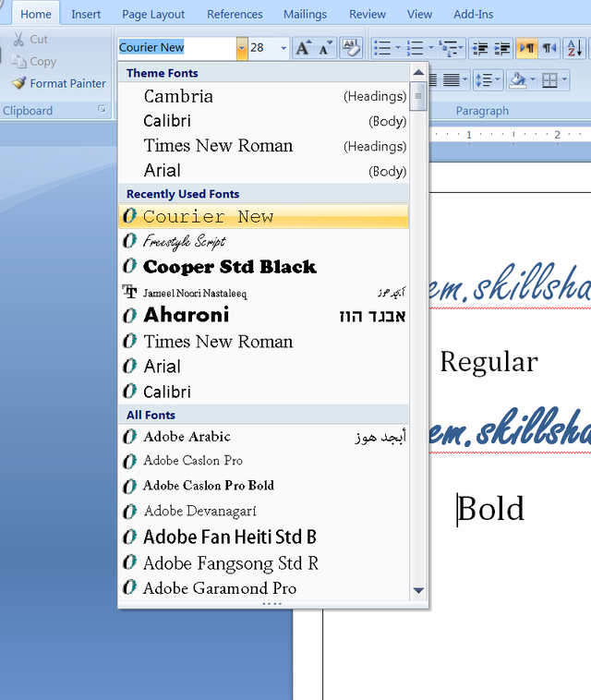
Task: Click the Grow Font button
Action: (304, 48)
